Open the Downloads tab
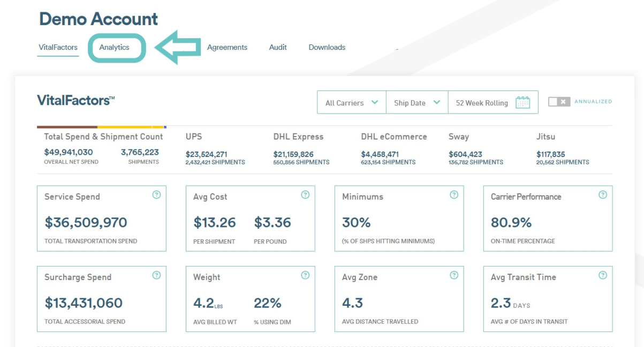This screenshot has height=347, width=644. click(x=327, y=48)
